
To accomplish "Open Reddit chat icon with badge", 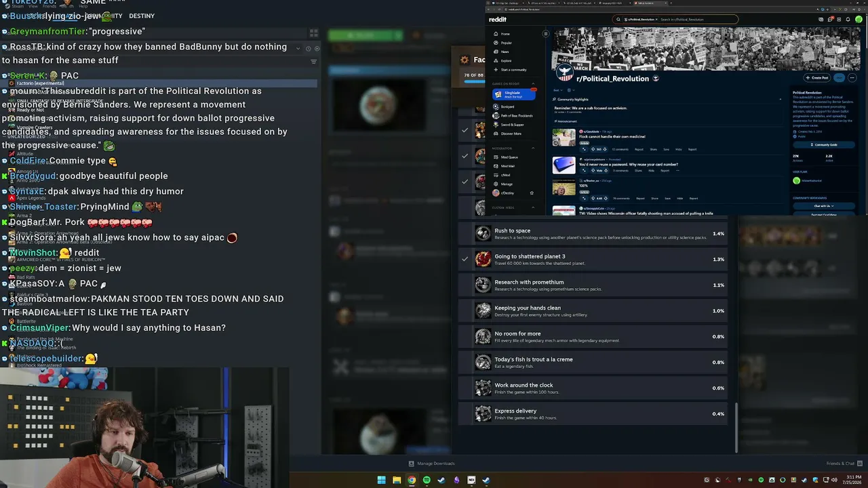I will pos(831,20).
